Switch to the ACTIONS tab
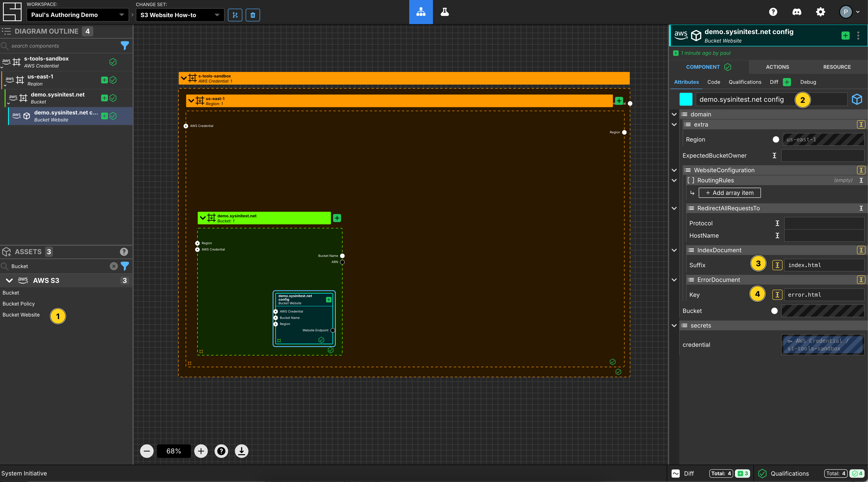The height and width of the screenshot is (482, 868). click(777, 67)
